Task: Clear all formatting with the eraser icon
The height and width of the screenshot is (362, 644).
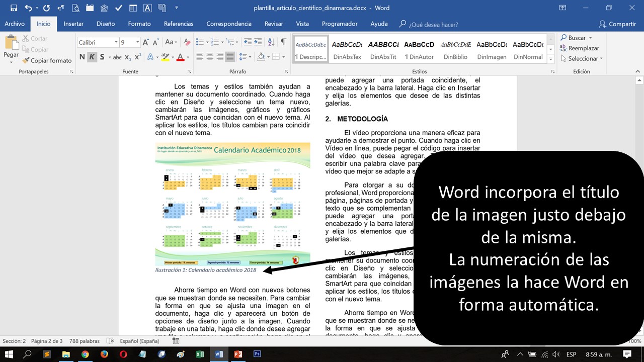Action: pyautogui.click(x=187, y=42)
